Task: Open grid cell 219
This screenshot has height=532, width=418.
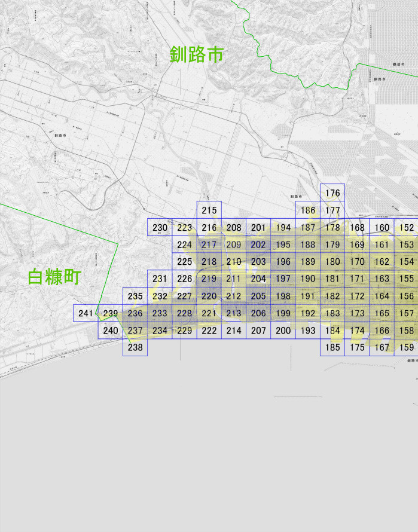Action: click(x=209, y=279)
